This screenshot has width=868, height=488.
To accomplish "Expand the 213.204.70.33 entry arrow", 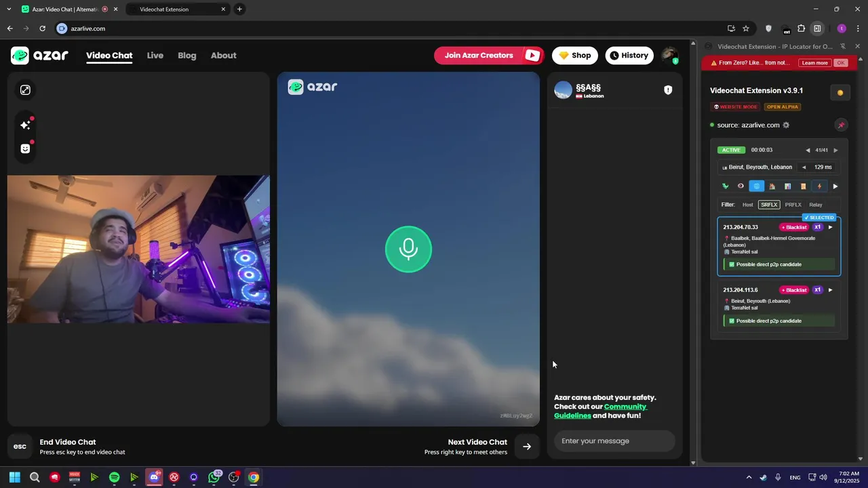I will [x=831, y=228].
